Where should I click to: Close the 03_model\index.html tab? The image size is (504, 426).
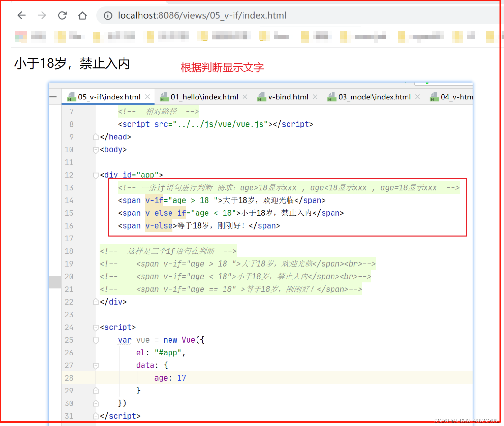point(417,97)
